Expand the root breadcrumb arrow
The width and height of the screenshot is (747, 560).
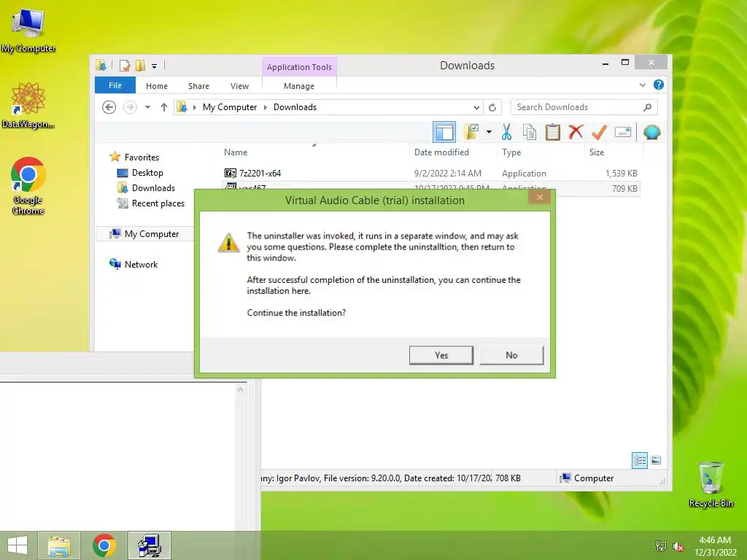tap(194, 107)
